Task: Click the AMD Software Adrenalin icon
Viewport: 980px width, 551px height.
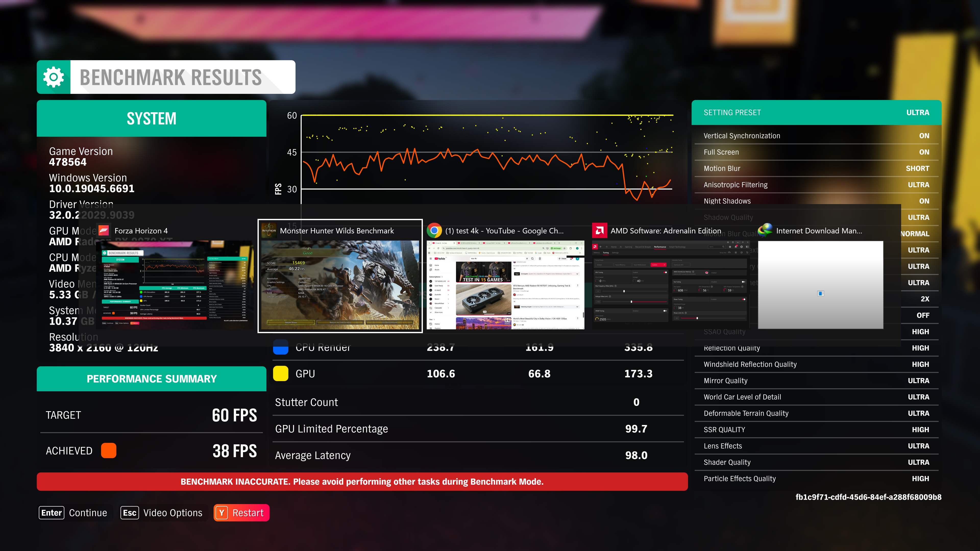Action: (x=599, y=230)
